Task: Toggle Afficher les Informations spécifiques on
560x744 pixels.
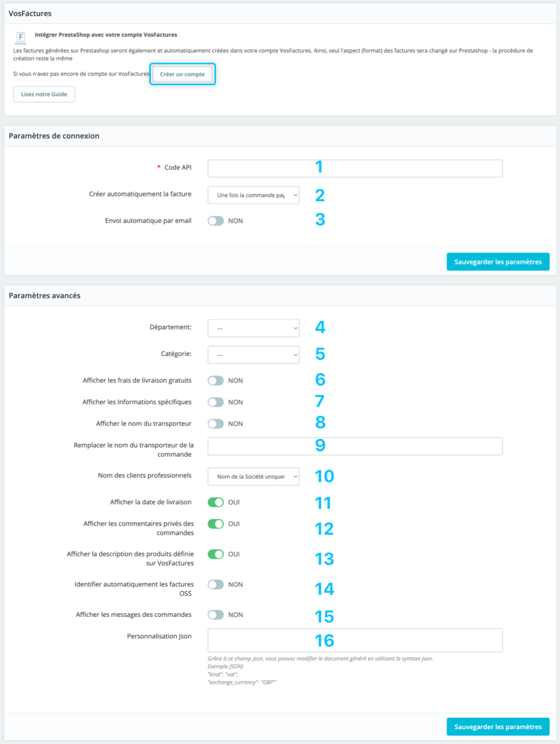Action: pyautogui.click(x=216, y=402)
